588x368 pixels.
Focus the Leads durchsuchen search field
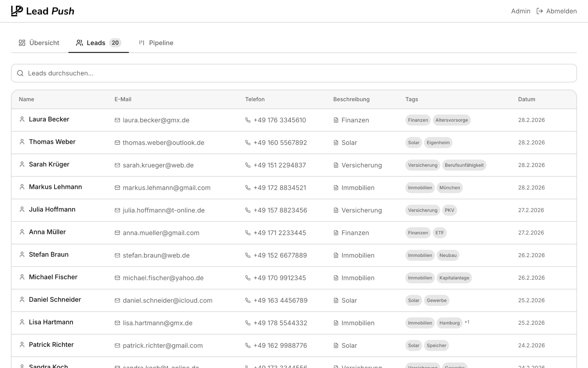tap(294, 73)
